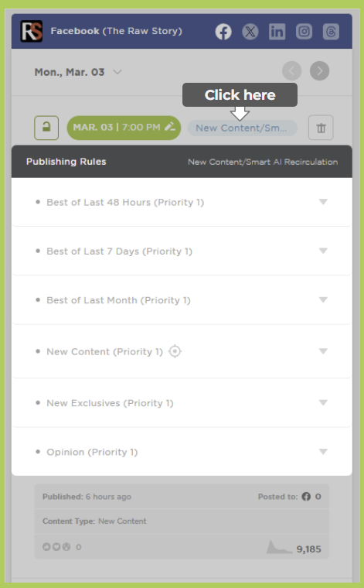Open the Mon., Mar. 03 date dropdown
Screen dimensions: 364x588
coord(78,72)
